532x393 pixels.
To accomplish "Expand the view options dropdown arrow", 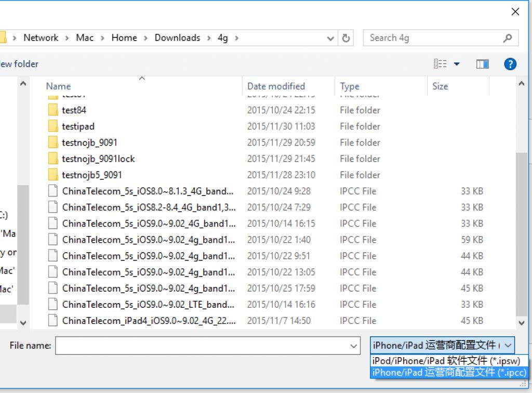I will tap(457, 64).
